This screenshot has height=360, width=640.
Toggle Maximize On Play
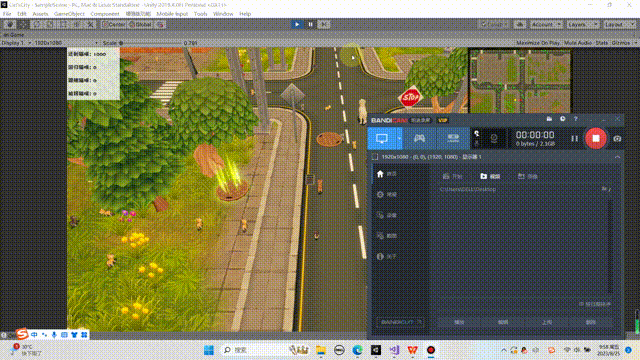point(539,43)
